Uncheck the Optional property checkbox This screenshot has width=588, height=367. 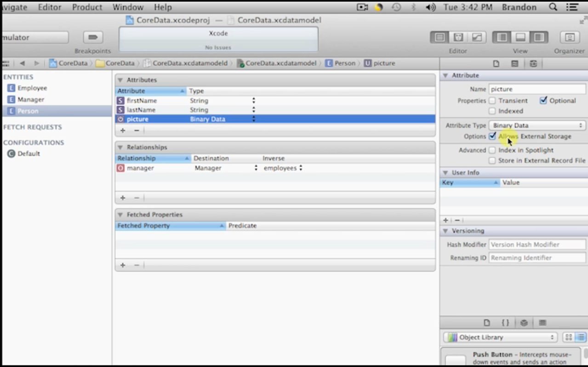pos(543,101)
